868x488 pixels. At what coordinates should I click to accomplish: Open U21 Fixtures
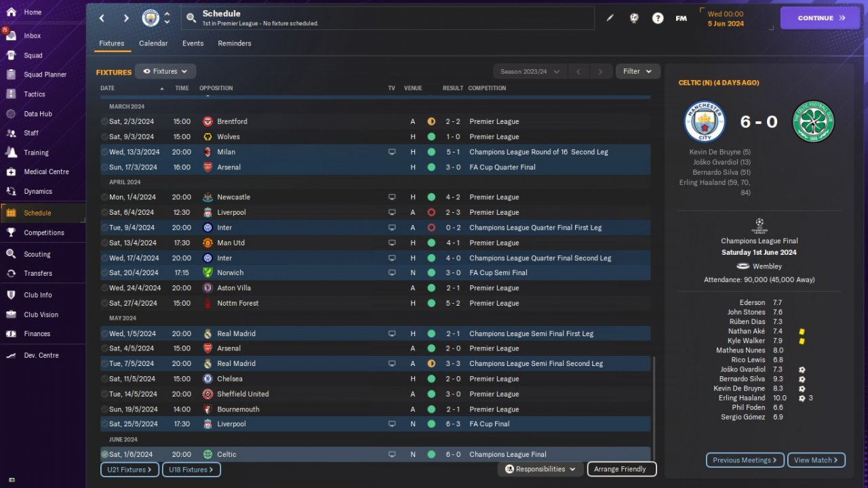tap(130, 470)
